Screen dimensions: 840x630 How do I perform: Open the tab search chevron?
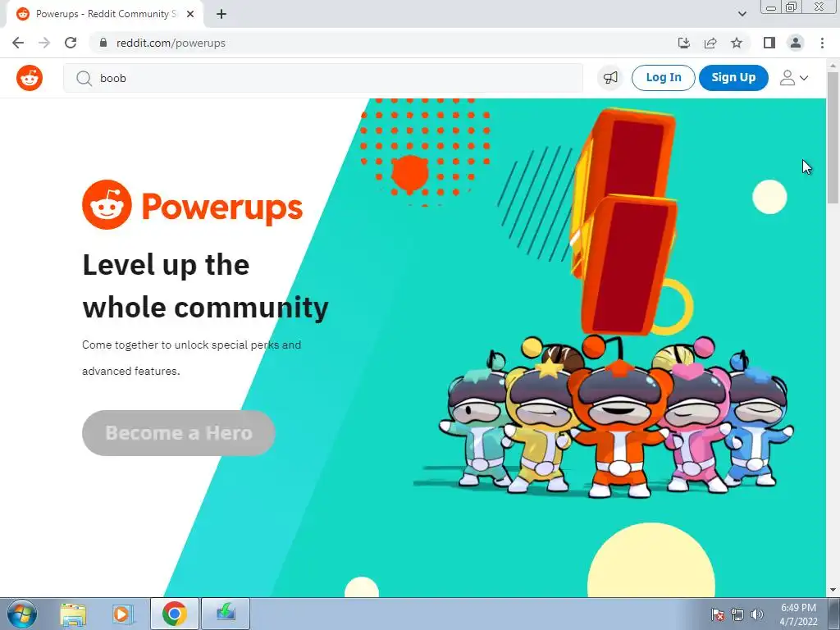[742, 15]
